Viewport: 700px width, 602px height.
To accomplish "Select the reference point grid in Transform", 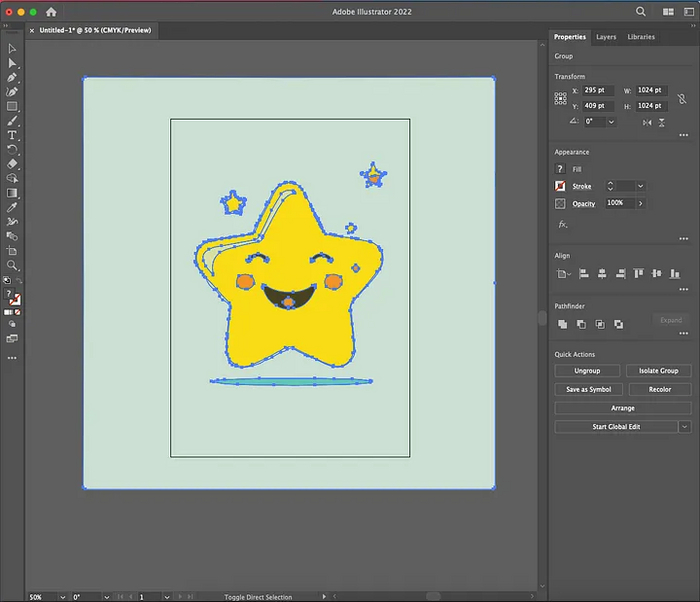I will [561, 98].
